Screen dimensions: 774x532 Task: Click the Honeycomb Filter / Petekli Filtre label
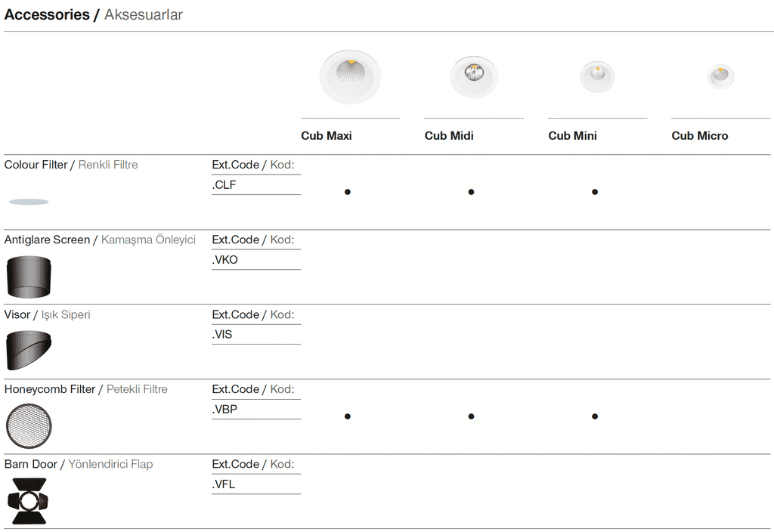(x=86, y=389)
